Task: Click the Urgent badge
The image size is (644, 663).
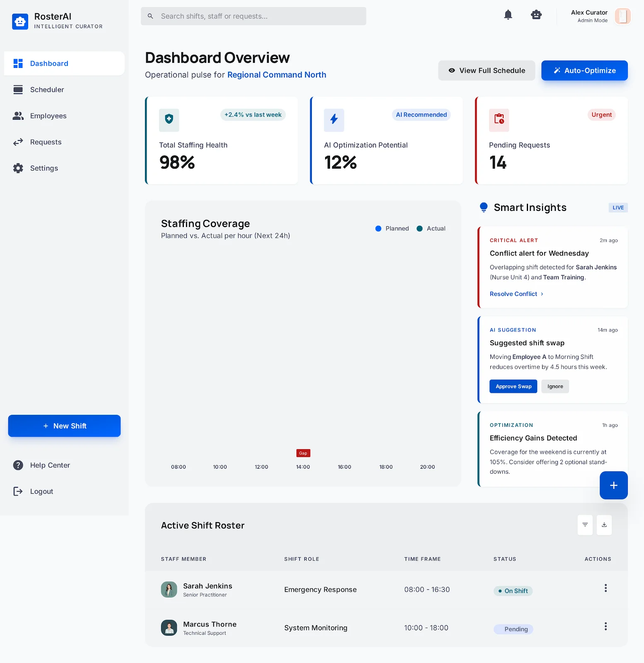Action: point(601,115)
